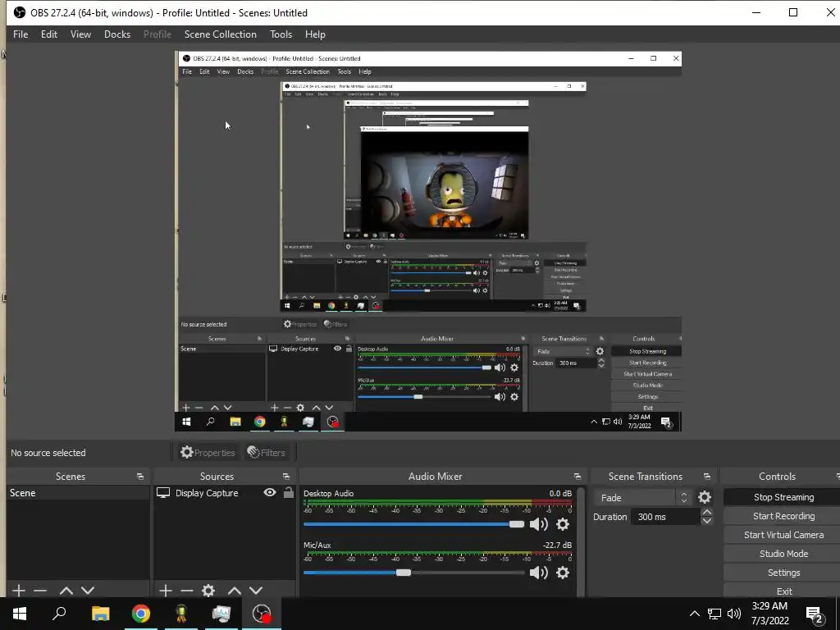840x630 pixels.
Task: Pop out the Audio Mixer dock
Action: [x=577, y=477]
